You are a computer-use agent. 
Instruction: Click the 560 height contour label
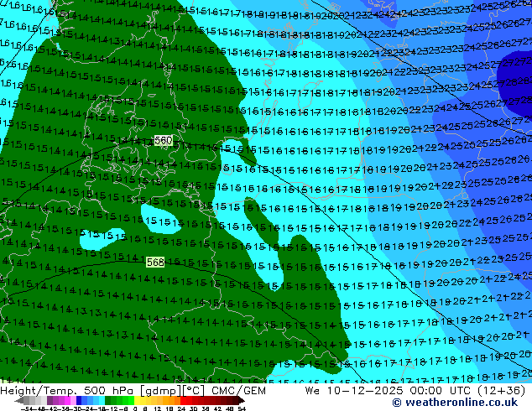[163, 140]
